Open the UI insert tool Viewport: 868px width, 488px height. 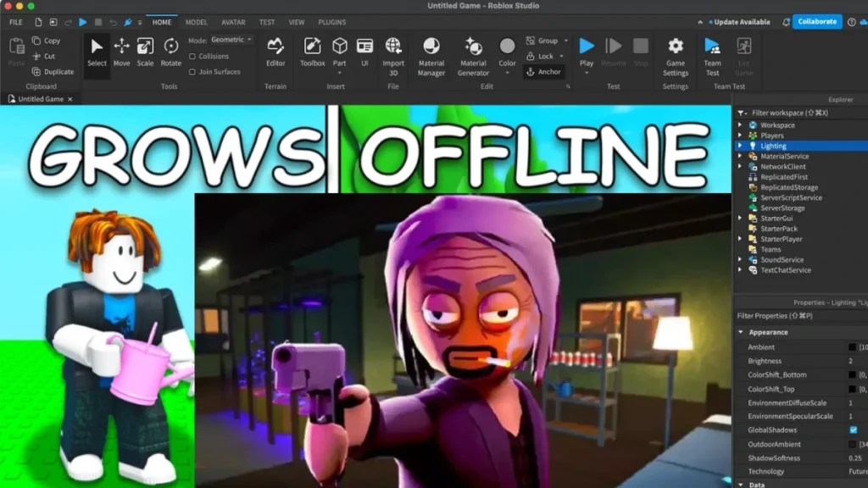364,53
